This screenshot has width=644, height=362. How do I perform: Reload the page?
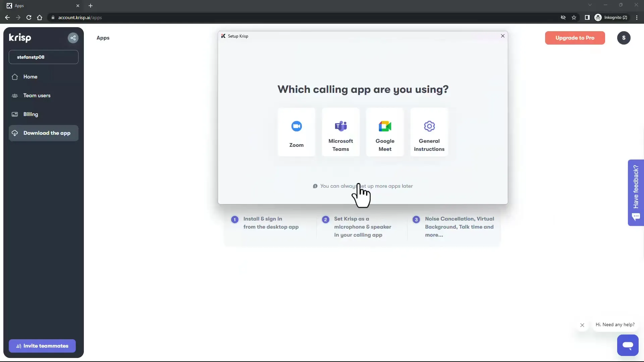click(x=29, y=17)
